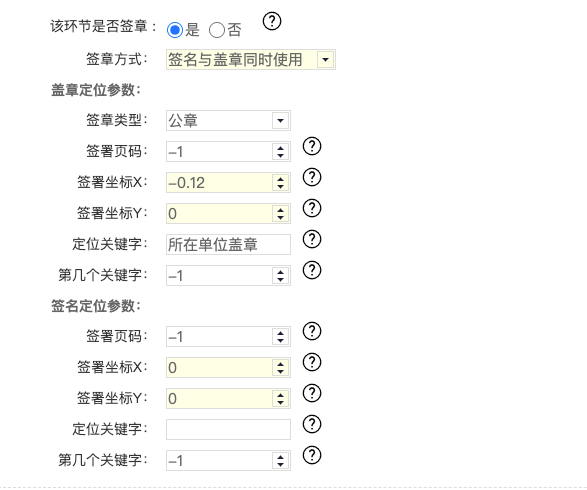Show help for 盖章 签署坐标X
This screenshot has width=587, height=490.
pyautogui.click(x=312, y=177)
